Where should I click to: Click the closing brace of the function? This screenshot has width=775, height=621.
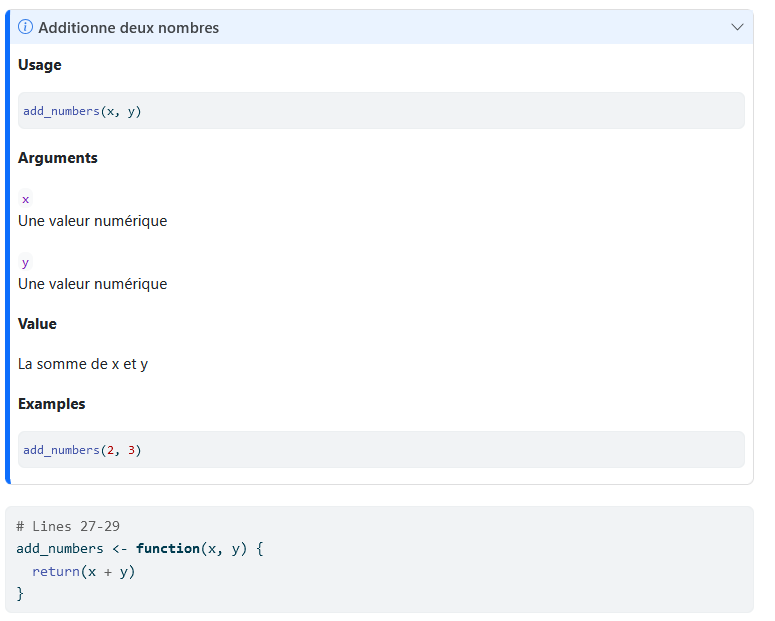(x=20, y=594)
